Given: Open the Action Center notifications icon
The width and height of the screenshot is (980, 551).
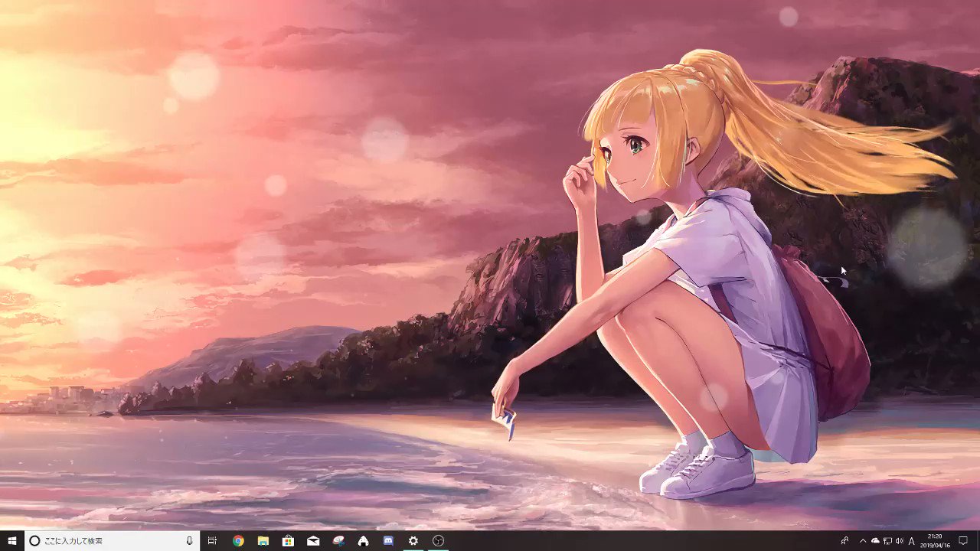Looking at the screenshot, I should [963, 540].
